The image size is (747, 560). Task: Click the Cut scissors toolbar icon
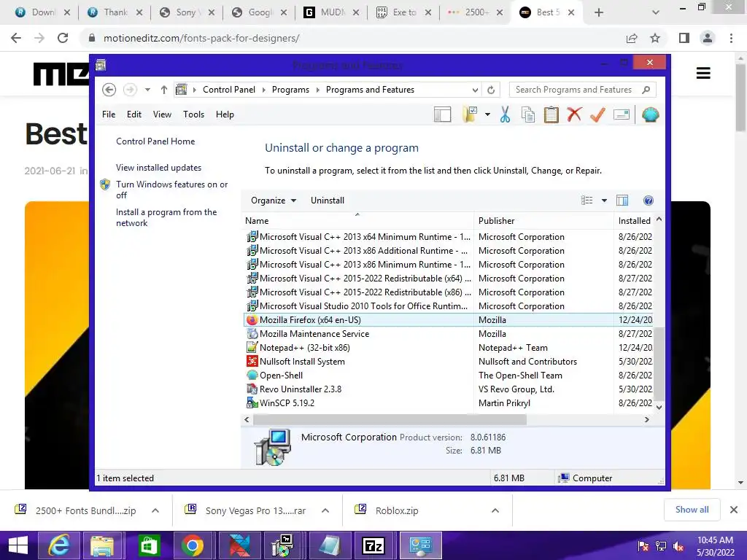pyautogui.click(x=505, y=114)
